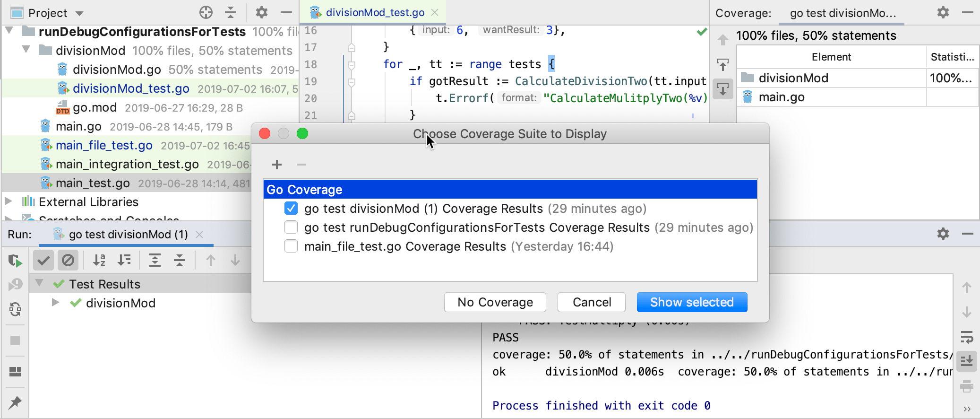Click the rerun with coverage shield icon
Viewport: 980px width, 419px height.
coord(15,261)
